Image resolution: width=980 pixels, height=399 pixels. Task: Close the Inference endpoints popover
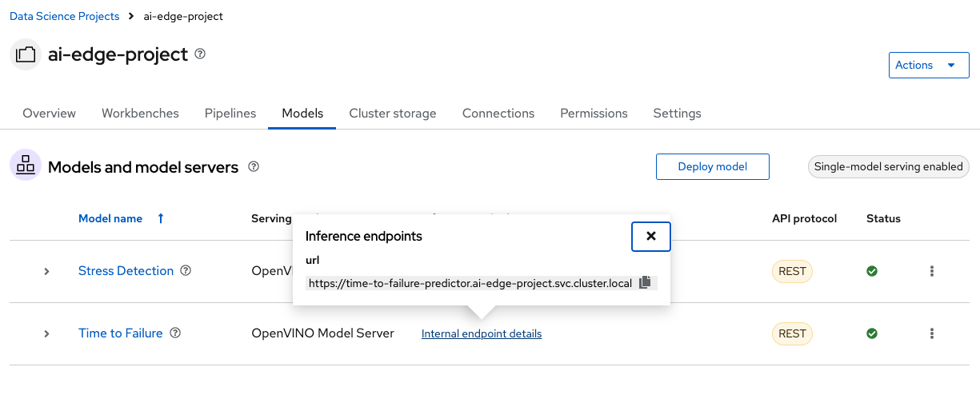650,237
